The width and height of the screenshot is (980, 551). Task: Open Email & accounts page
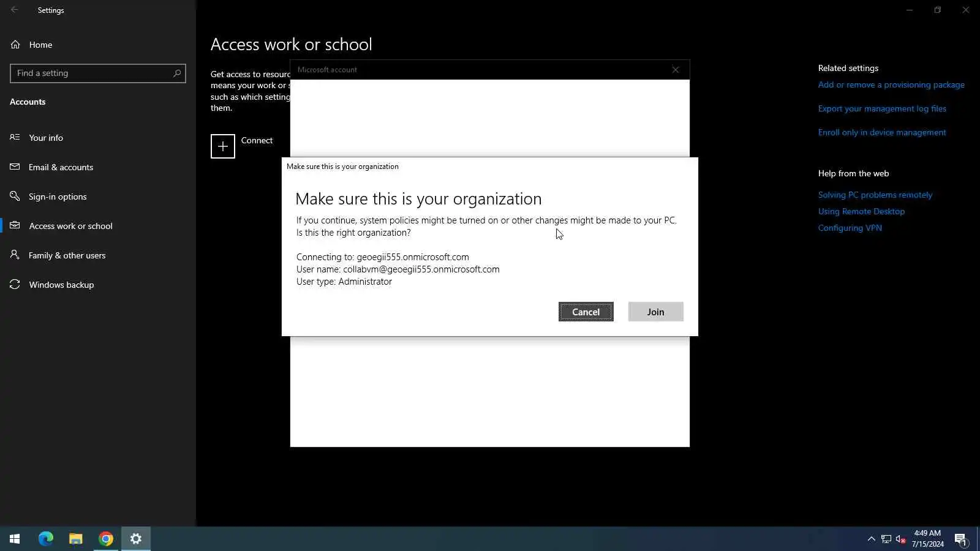[98, 167]
